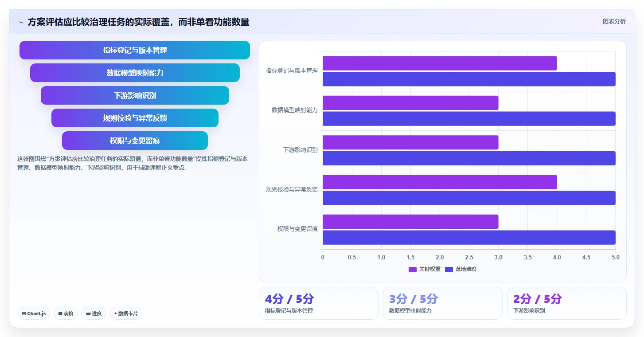Open the 图表分析 label in header
This screenshot has width=644, height=337.
tap(614, 21)
